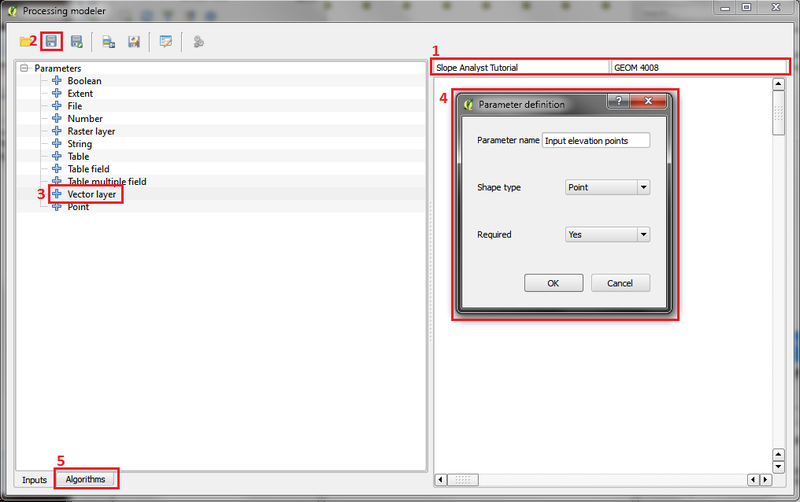Click the Edit model help icon
The image size is (800, 502).
coord(166,42)
